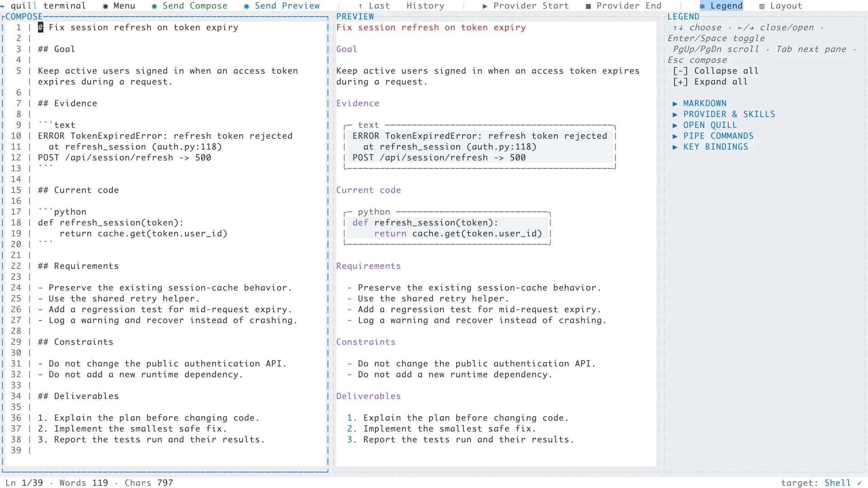The image size is (868, 488).
Task: Click the blue dot icon beside Send Preview
Action: [x=246, y=6]
